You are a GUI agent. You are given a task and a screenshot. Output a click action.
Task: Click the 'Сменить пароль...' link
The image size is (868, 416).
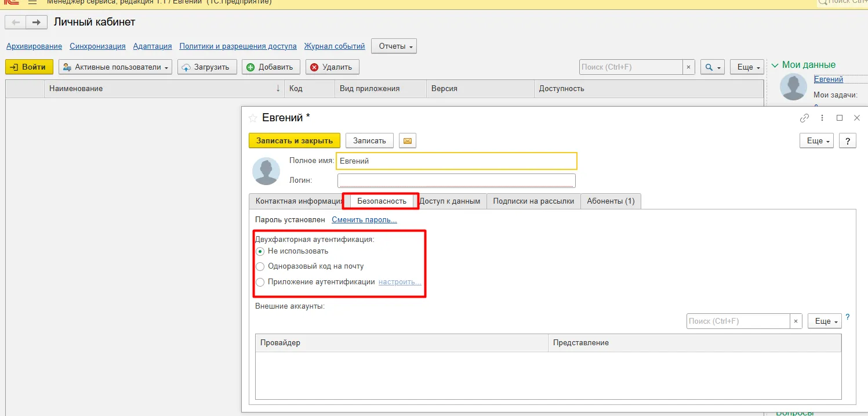pos(364,219)
